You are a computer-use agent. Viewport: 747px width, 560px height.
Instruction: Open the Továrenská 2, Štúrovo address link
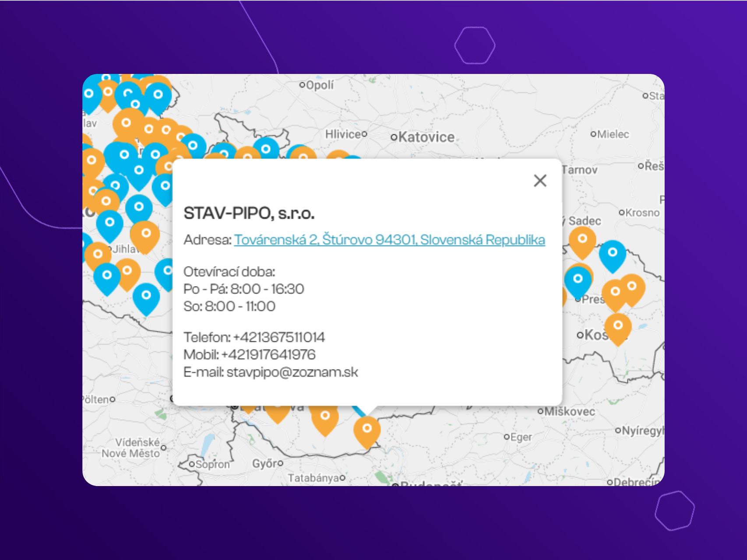point(389,240)
